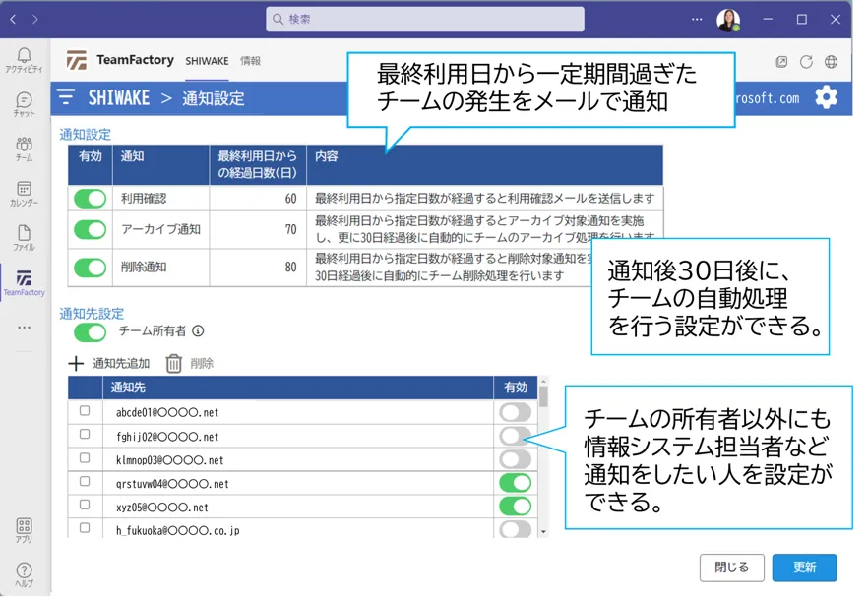Turn off the 削除通知 toggle
The width and height of the screenshot is (868, 598).
point(90,267)
